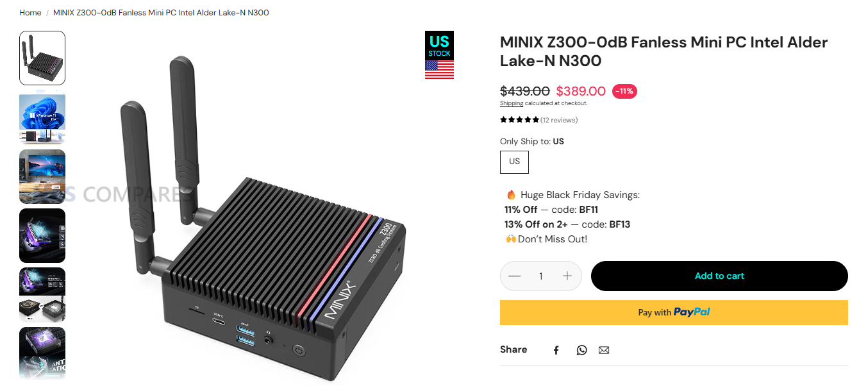Click the US Stock flag badge
The width and height of the screenshot is (868, 386).
(439, 55)
